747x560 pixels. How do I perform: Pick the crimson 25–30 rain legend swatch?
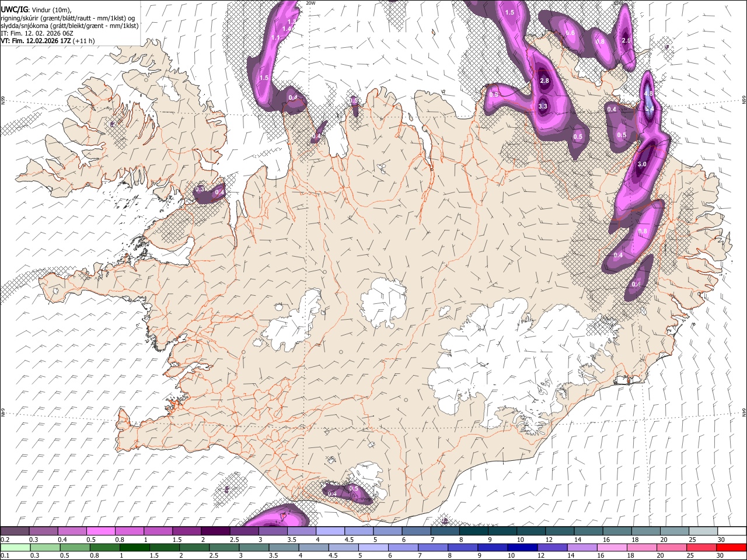[x=701, y=547]
